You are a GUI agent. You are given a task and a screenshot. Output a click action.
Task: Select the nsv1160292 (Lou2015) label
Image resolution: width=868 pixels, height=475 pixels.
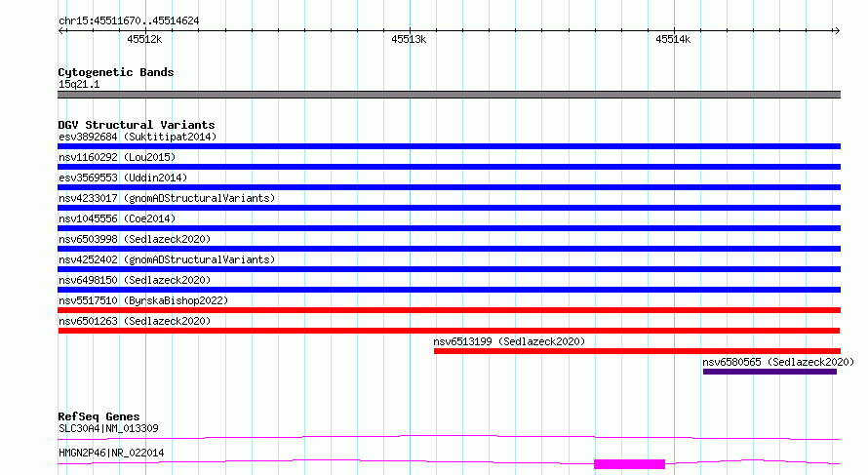point(117,157)
